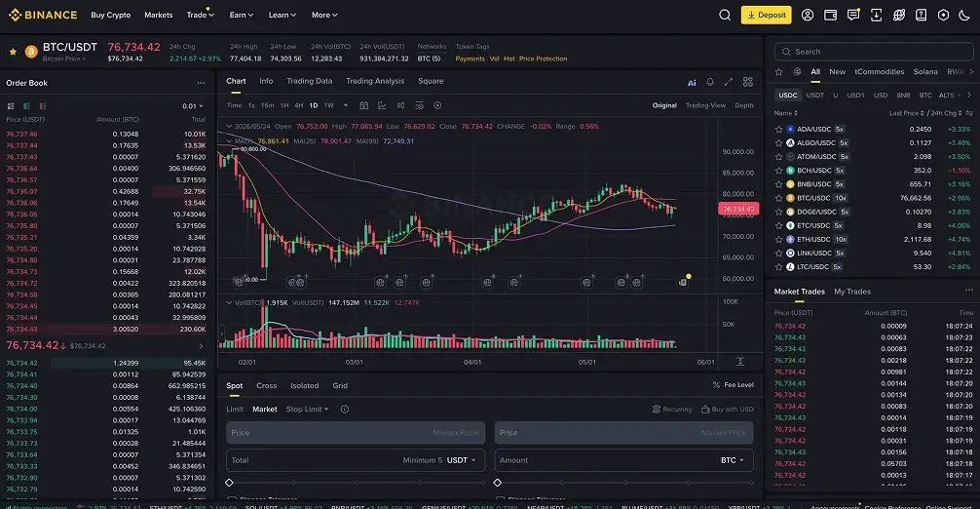Switch the chart to Trading View mode
The image size is (980, 509).
point(705,105)
